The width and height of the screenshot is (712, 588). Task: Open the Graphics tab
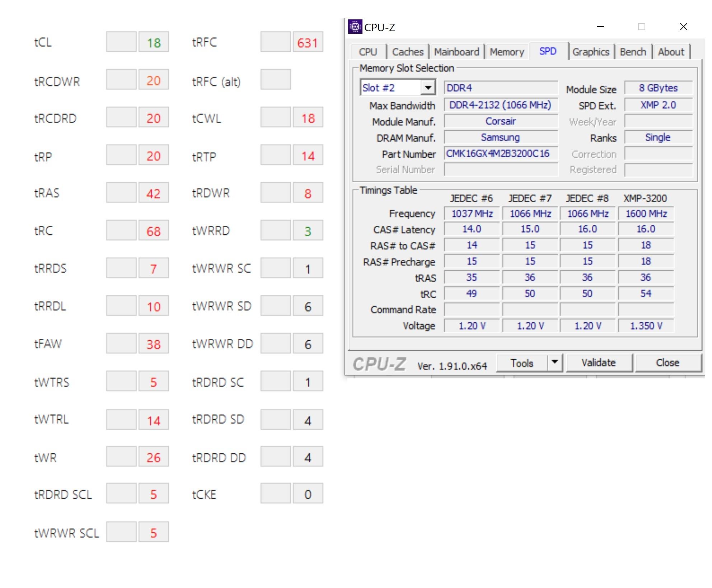coord(591,52)
